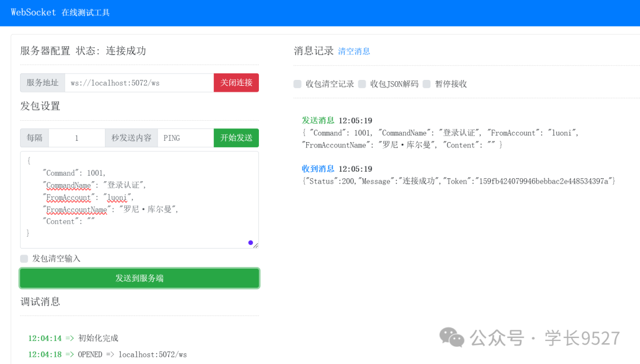The width and height of the screenshot is (640, 364).
Task: Send the message with the 发送到服务端 button
Action: (x=139, y=278)
